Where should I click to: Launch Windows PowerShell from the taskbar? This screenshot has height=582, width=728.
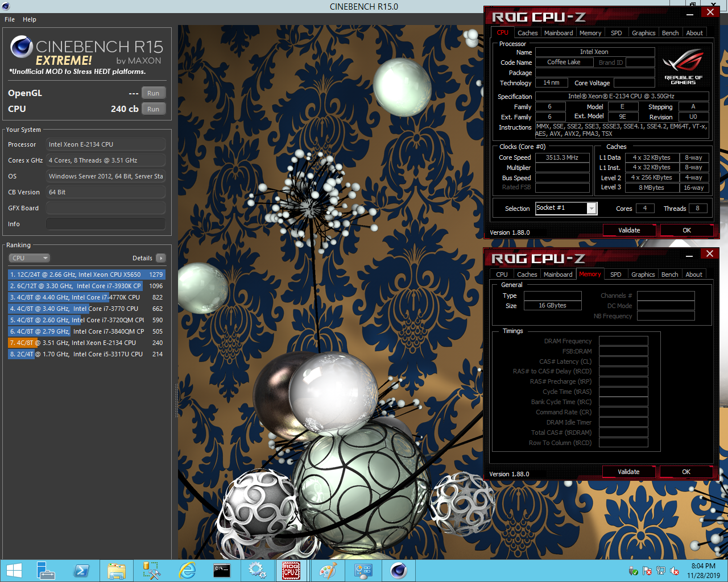81,571
